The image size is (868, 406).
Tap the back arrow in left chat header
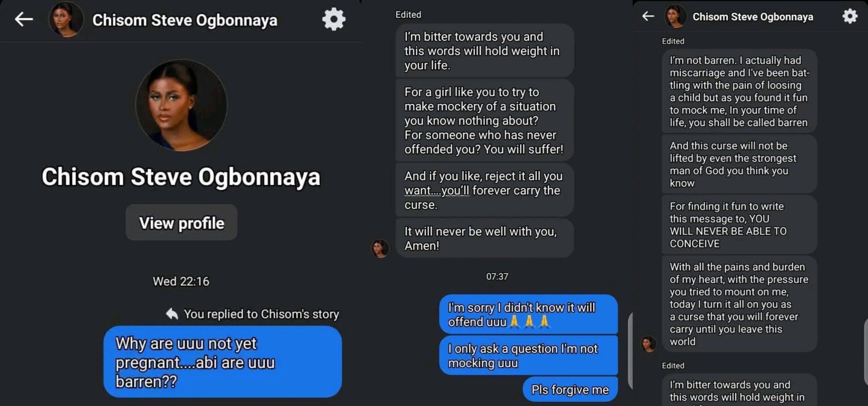24,19
